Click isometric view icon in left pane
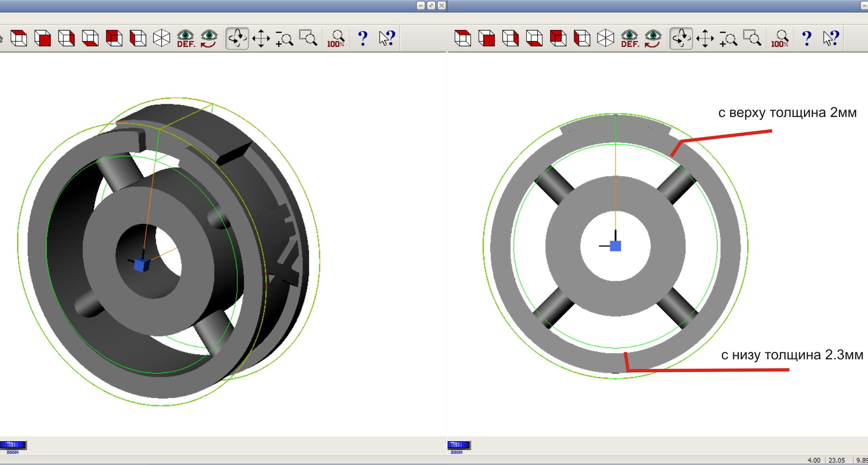Screen dimensions: 868x465 tap(161, 38)
